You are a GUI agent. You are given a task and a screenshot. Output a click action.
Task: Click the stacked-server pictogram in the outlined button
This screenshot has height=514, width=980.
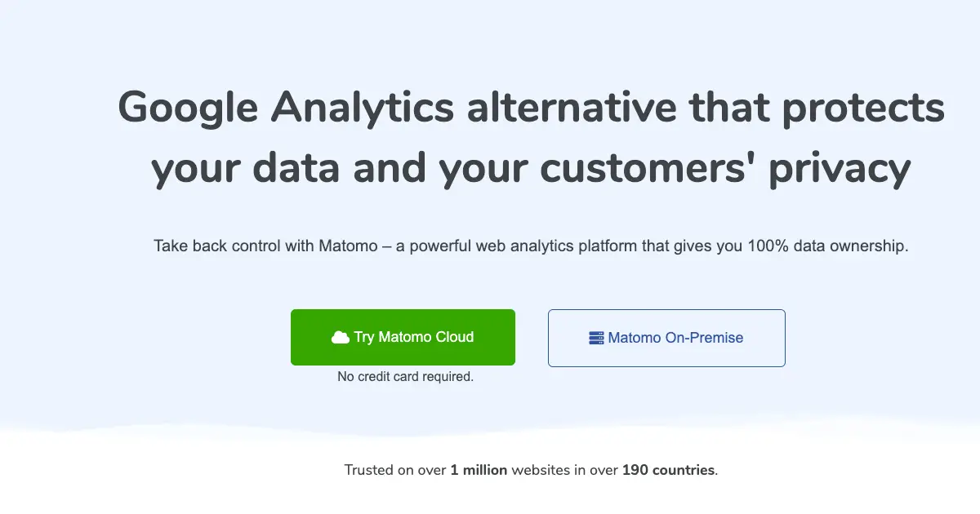pyautogui.click(x=595, y=337)
